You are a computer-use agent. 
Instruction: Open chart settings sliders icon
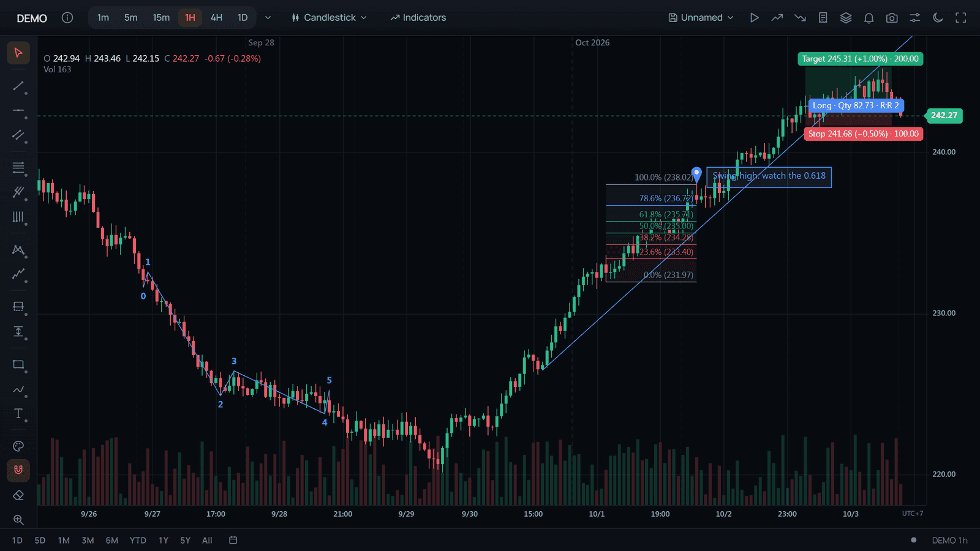pyautogui.click(x=915, y=18)
